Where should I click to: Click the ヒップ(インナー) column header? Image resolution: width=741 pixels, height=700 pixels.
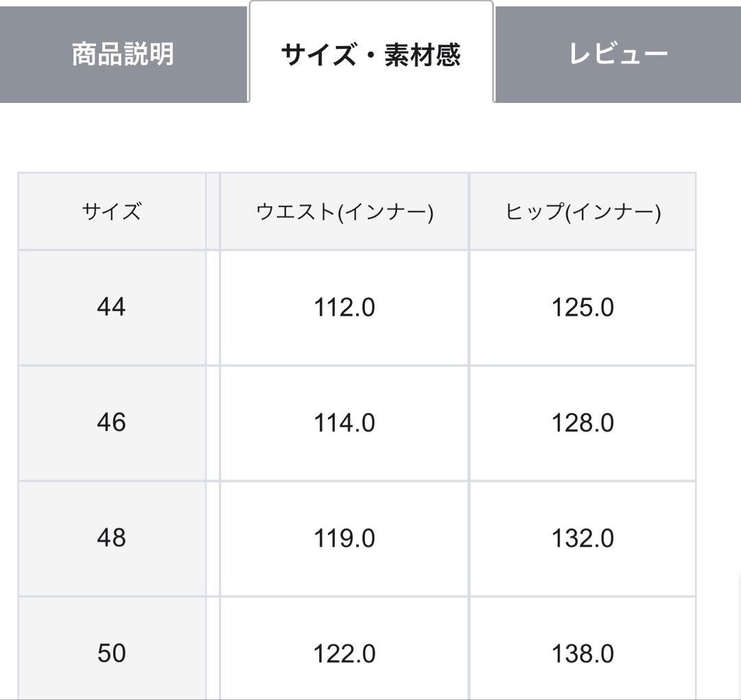582,211
